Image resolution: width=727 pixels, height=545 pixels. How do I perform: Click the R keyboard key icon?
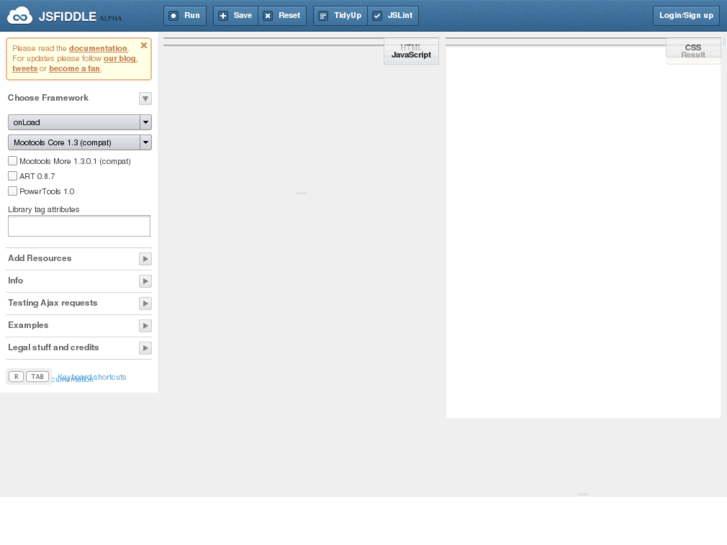click(x=16, y=377)
